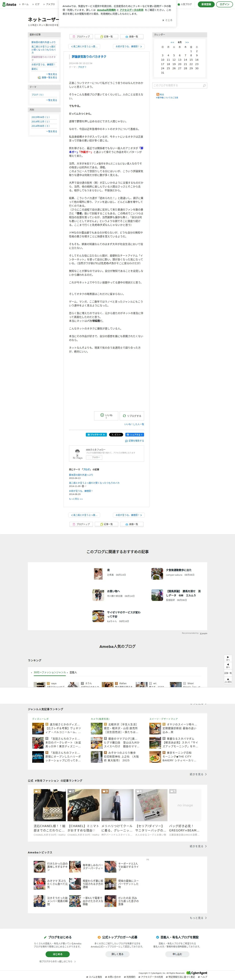Click the ログイン button
The height and width of the screenshot is (980, 235).
225,4
